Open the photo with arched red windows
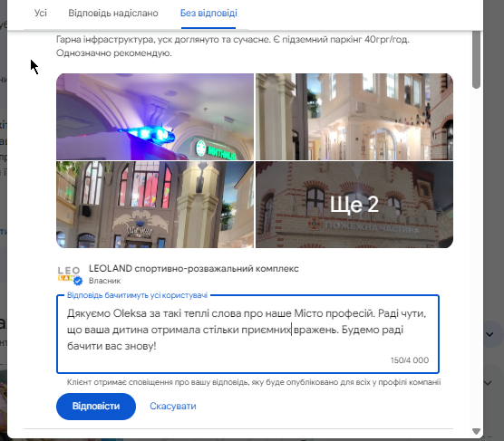 [x=155, y=205]
